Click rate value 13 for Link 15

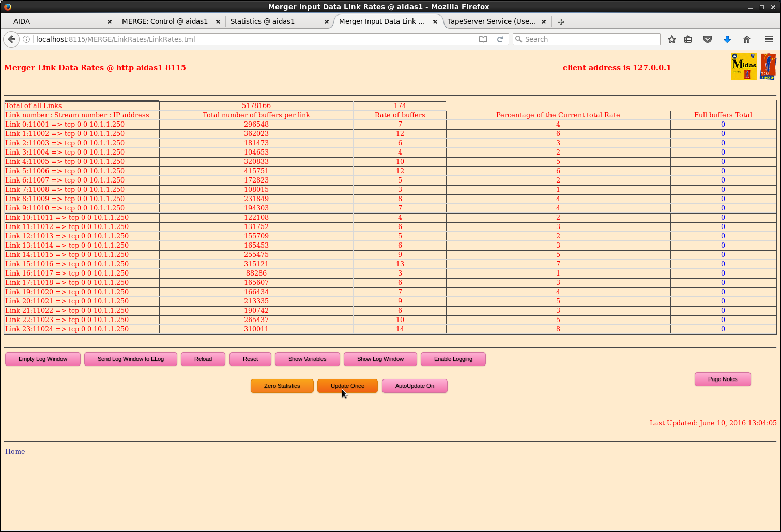point(400,264)
